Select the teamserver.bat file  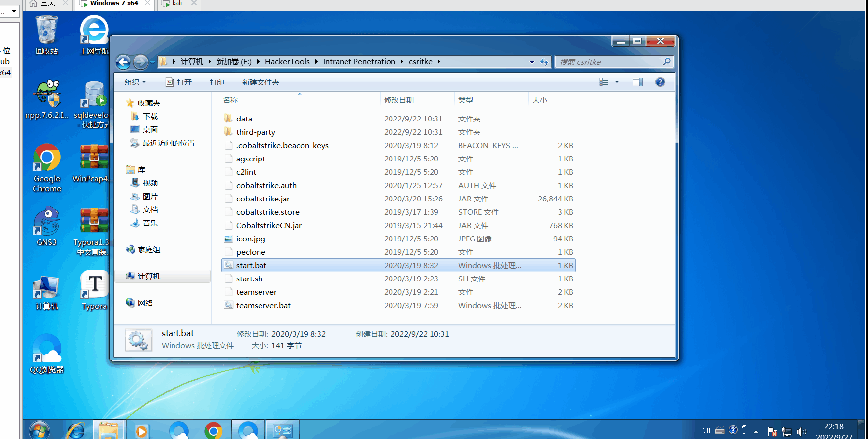click(398, 305)
